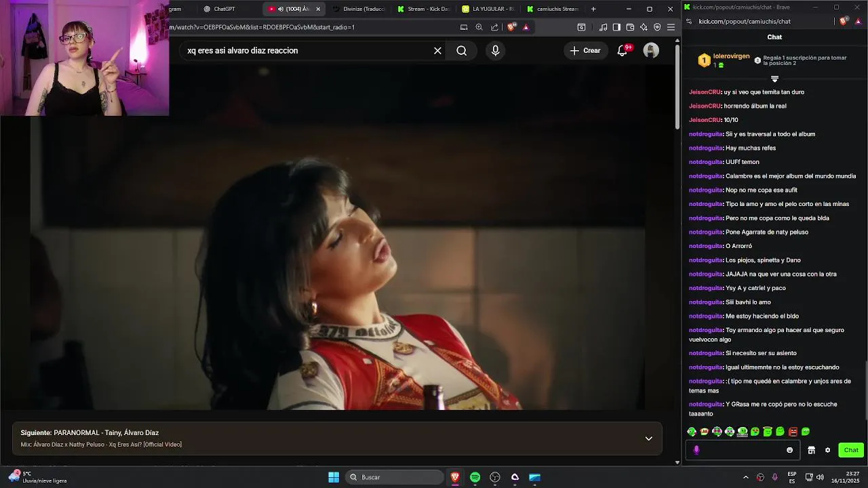Start voice search with microphone icon
The height and width of the screenshot is (488, 868).
(x=496, y=51)
